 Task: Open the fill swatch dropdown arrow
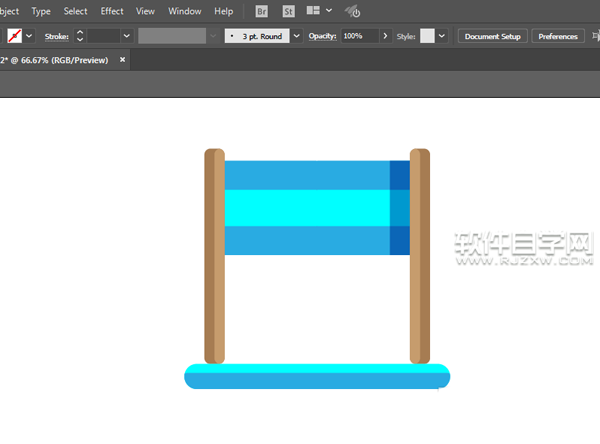pos(29,36)
